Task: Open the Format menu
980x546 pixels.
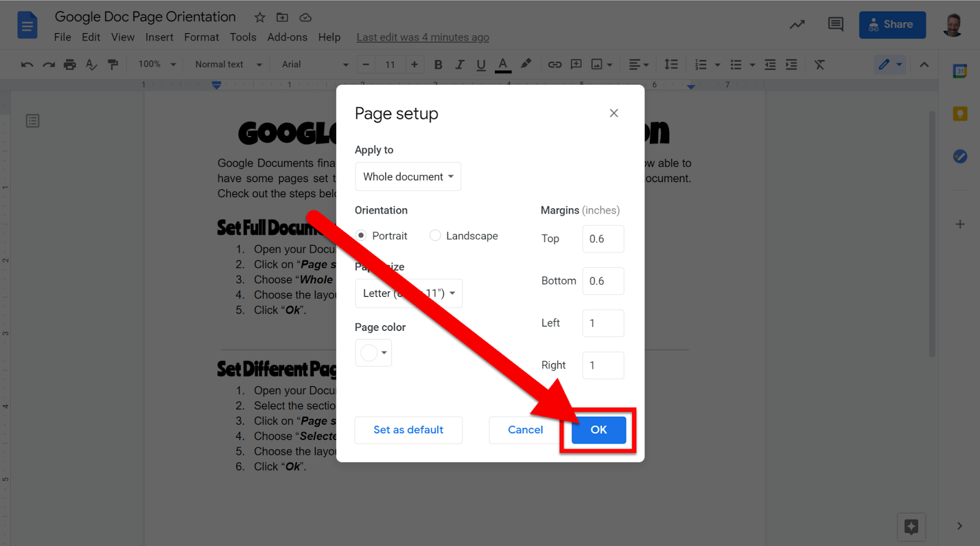Action: 202,37
